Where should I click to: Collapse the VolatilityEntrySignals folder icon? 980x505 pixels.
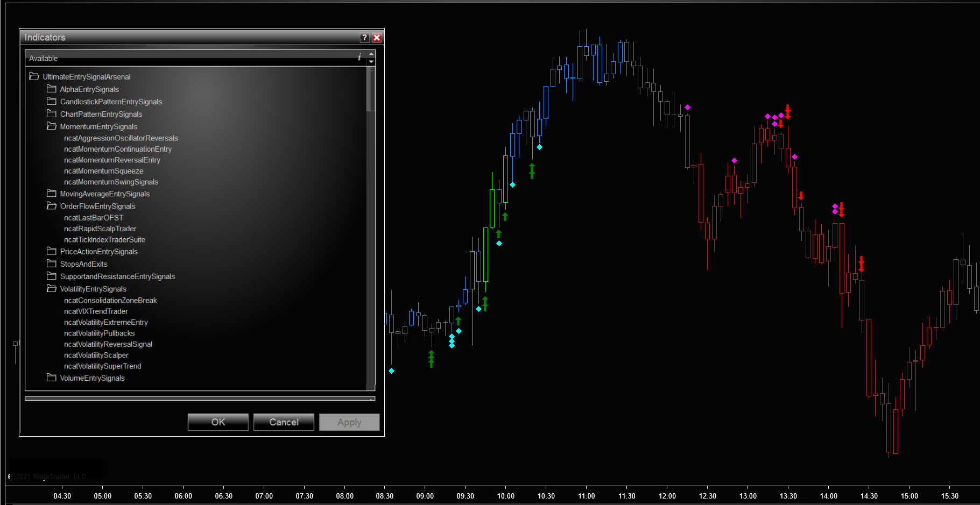pyautogui.click(x=52, y=288)
